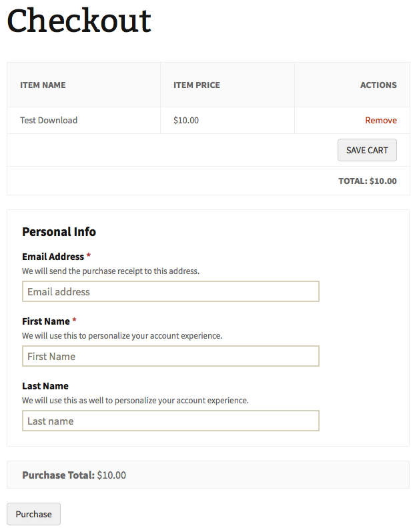Click the Actions column header
This screenshot has height=532, width=417.
point(378,85)
